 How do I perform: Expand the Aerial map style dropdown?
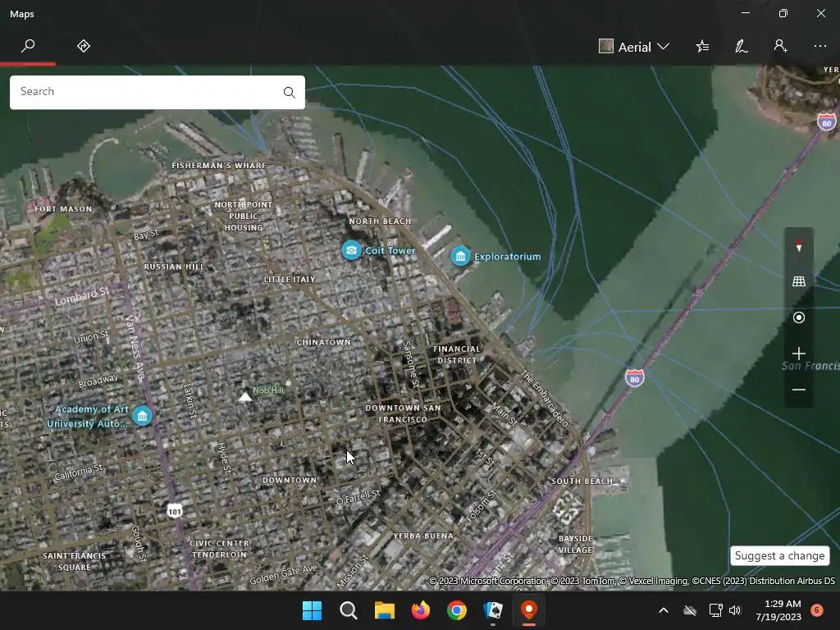click(x=634, y=47)
